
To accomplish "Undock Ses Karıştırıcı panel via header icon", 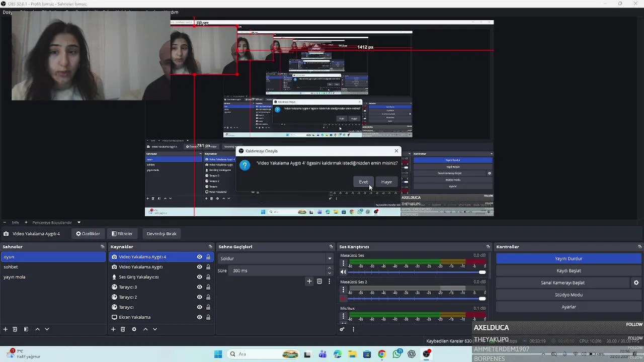I will pos(488,247).
